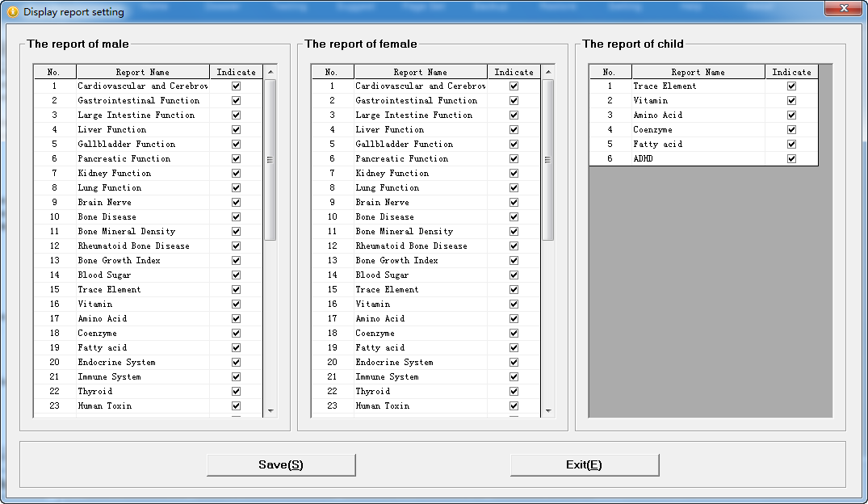Uncheck child Vitamin checkbox

(791, 100)
